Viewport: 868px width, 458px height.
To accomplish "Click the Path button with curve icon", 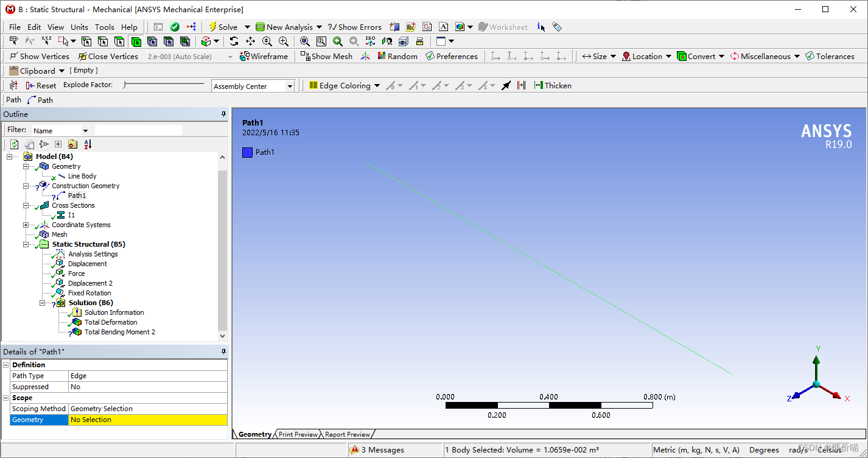I will [x=40, y=100].
